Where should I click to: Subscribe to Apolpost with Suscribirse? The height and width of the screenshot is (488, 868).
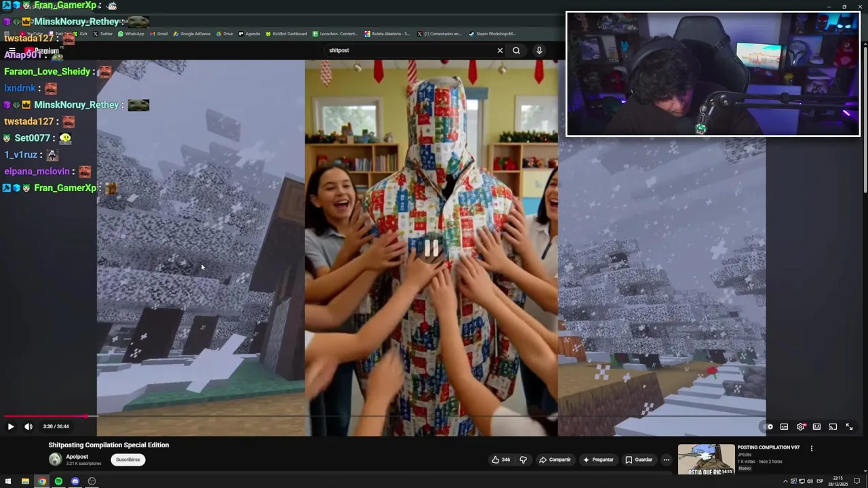pyautogui.click(x=127, y=460)
